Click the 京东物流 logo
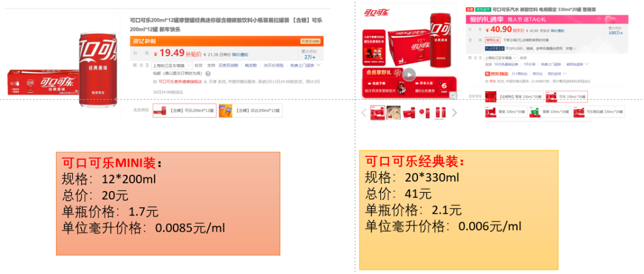This screenshot has width=644, height=274. 497,74
